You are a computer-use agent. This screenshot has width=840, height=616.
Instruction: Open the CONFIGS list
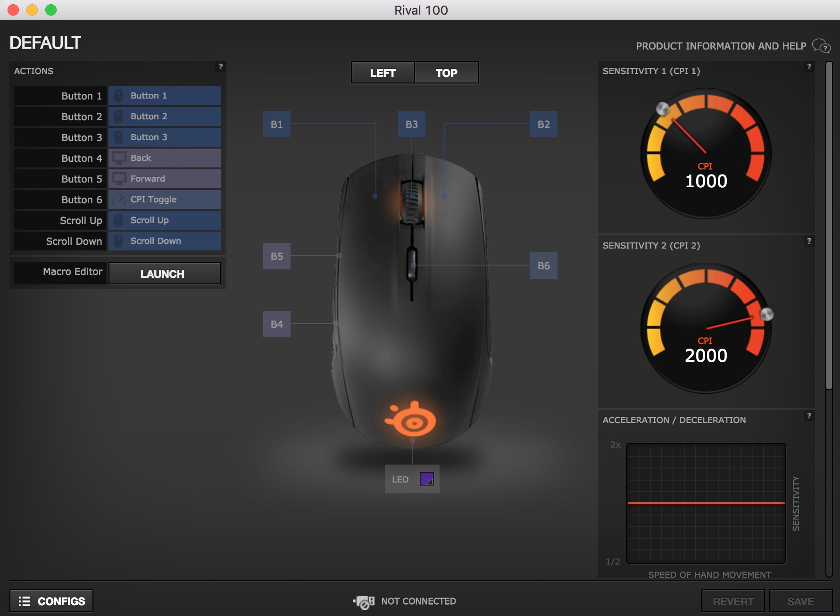pos(51,601)
